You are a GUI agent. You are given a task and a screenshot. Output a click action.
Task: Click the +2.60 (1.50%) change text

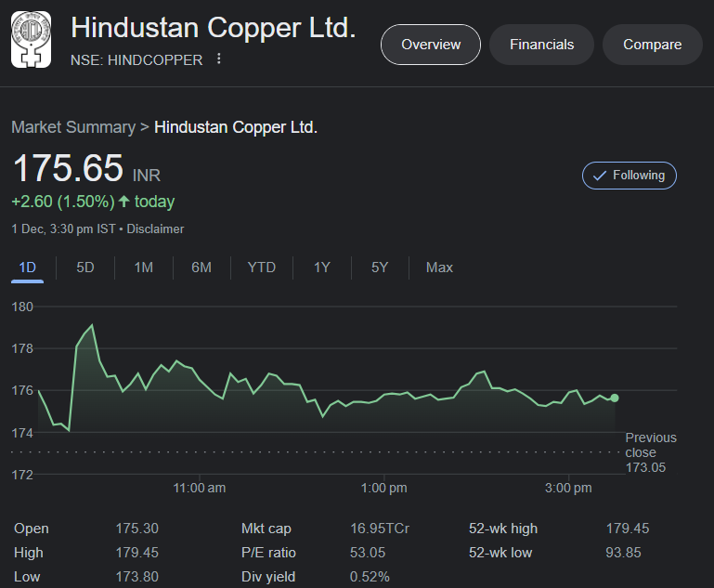coord(63,202)
